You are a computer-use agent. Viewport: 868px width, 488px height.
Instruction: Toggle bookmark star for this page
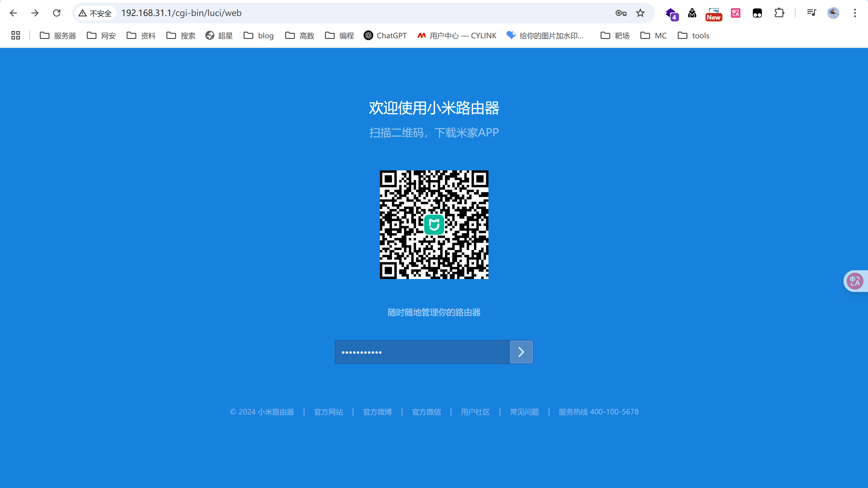(640, 13)
